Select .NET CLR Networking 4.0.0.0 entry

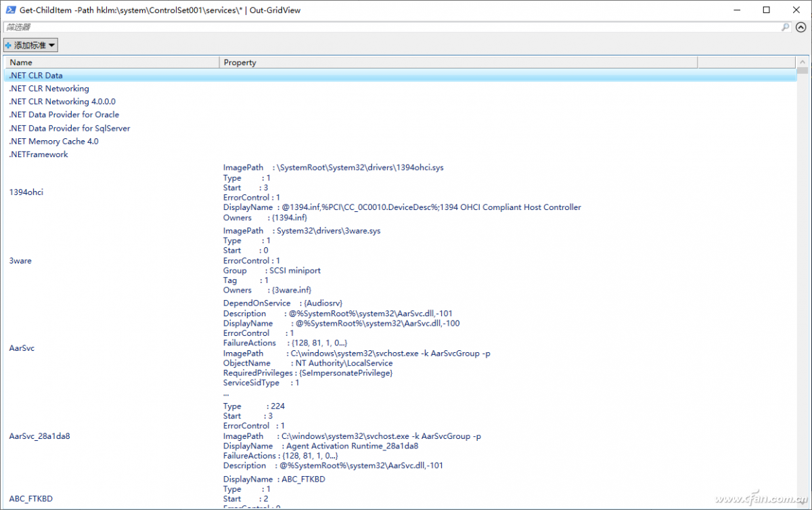(62, 102)
